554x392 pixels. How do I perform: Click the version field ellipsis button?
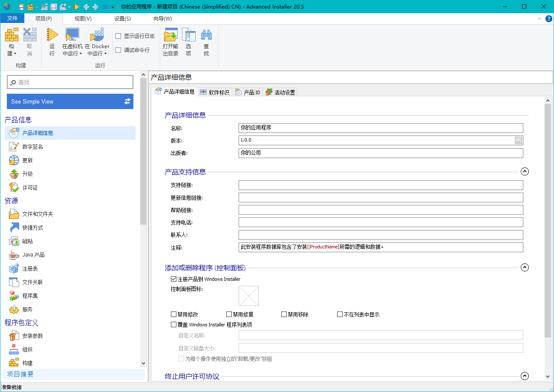[518, 140]
